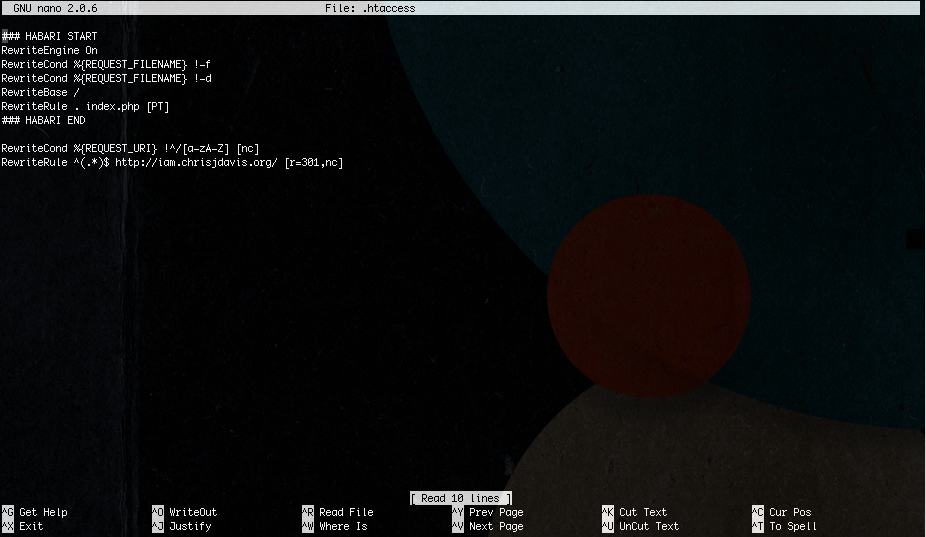Click the ^G Get Help shortcut
The width and height of the screenshot is (926, 537).
pos(35,512)
